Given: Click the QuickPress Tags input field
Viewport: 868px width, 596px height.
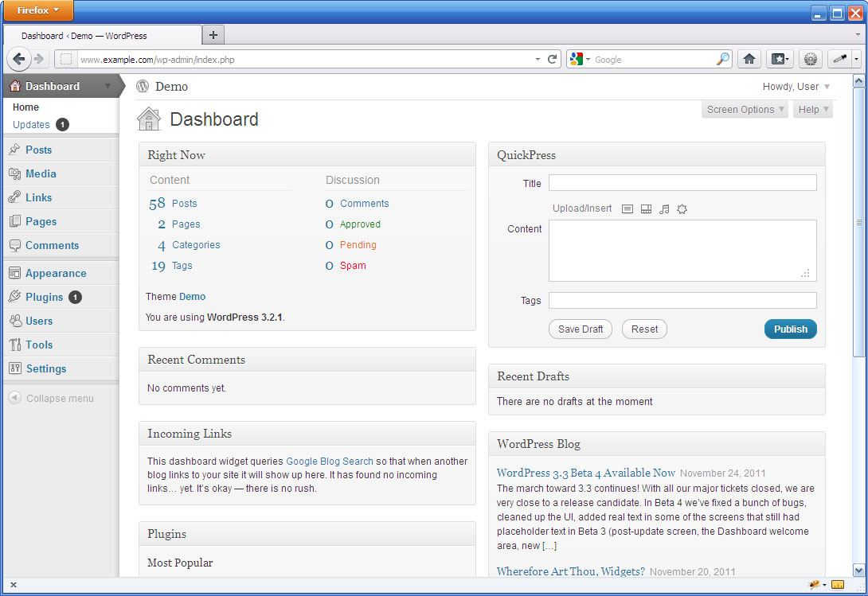Looking at the screenshot, I should pyautogui.click(x=682, y=301).
